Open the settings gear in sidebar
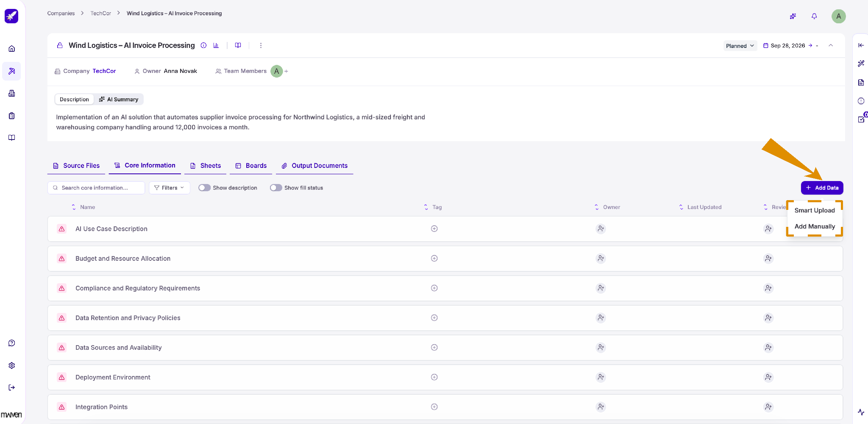Viewport: 868px width, 424px height. click(x=12, y=365)
